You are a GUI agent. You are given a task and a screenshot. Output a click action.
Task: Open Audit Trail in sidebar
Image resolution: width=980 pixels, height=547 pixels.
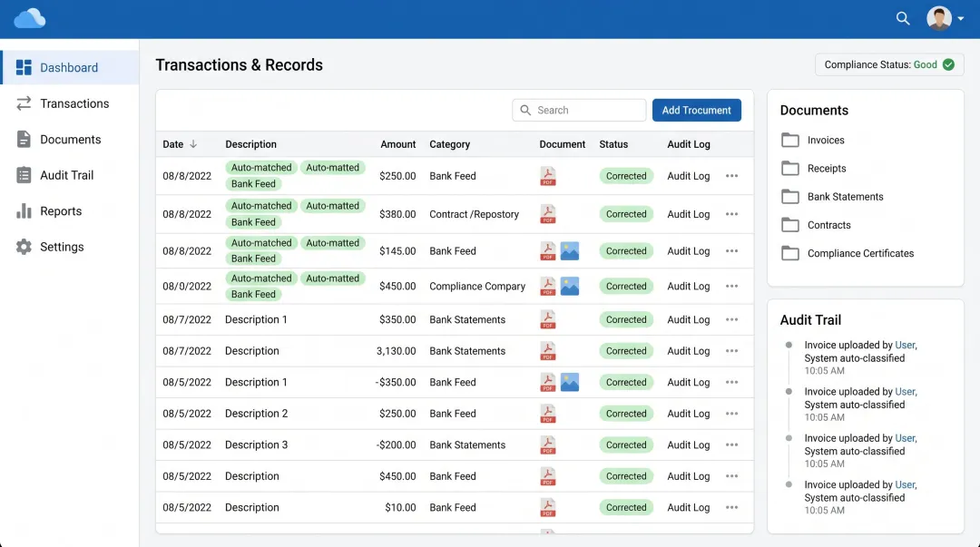[x=69, y=175]
